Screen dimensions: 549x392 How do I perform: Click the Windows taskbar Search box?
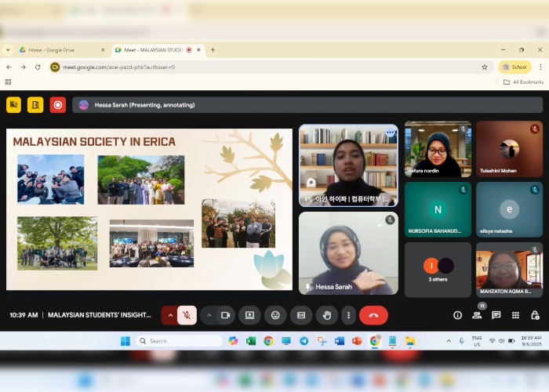[179, 341]
